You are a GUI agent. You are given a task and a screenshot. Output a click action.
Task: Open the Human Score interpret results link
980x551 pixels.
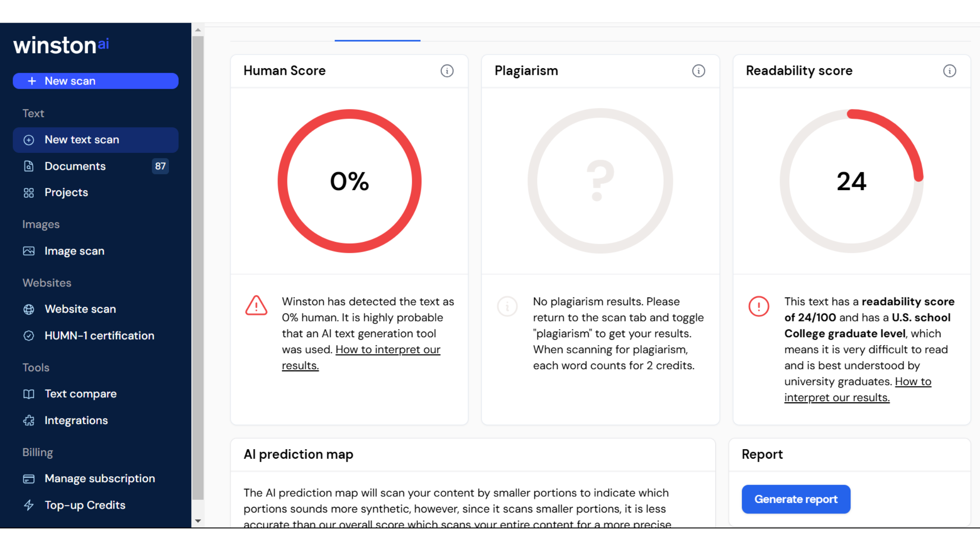click(x=387, y=350)
